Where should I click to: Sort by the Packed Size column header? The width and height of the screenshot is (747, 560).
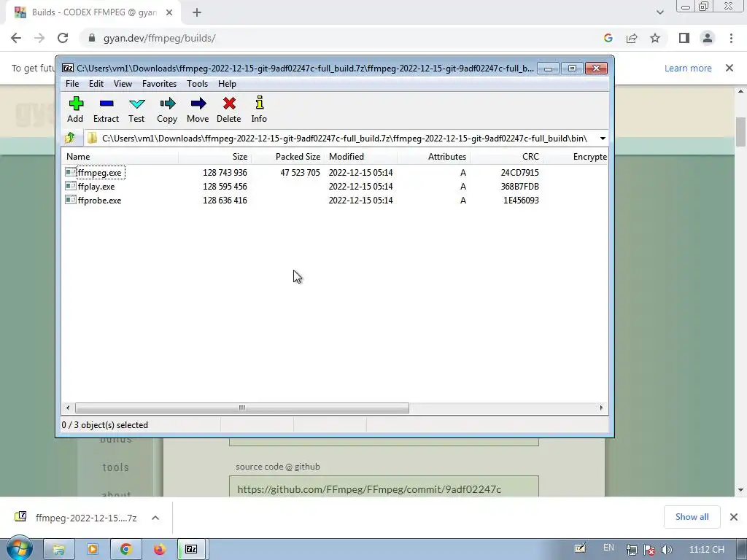287,157
